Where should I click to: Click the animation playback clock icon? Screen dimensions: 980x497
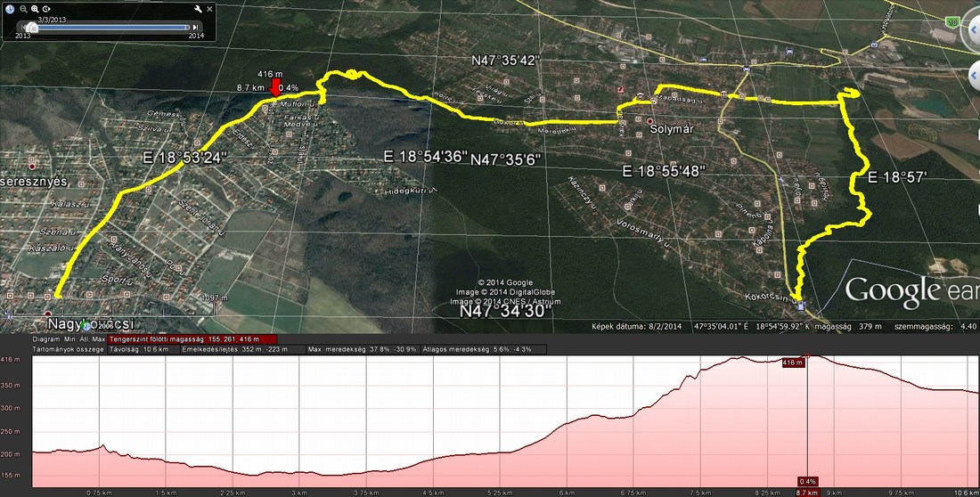point(45,9)
